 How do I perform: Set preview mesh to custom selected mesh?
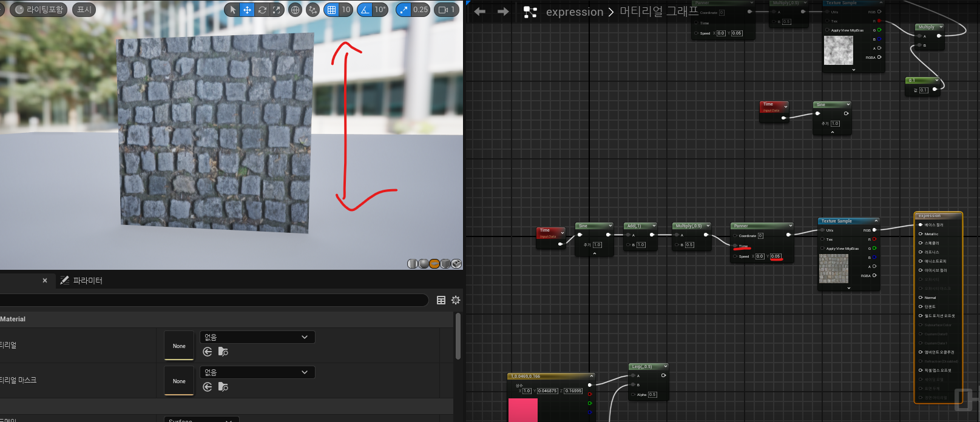(x=456, y=264)
